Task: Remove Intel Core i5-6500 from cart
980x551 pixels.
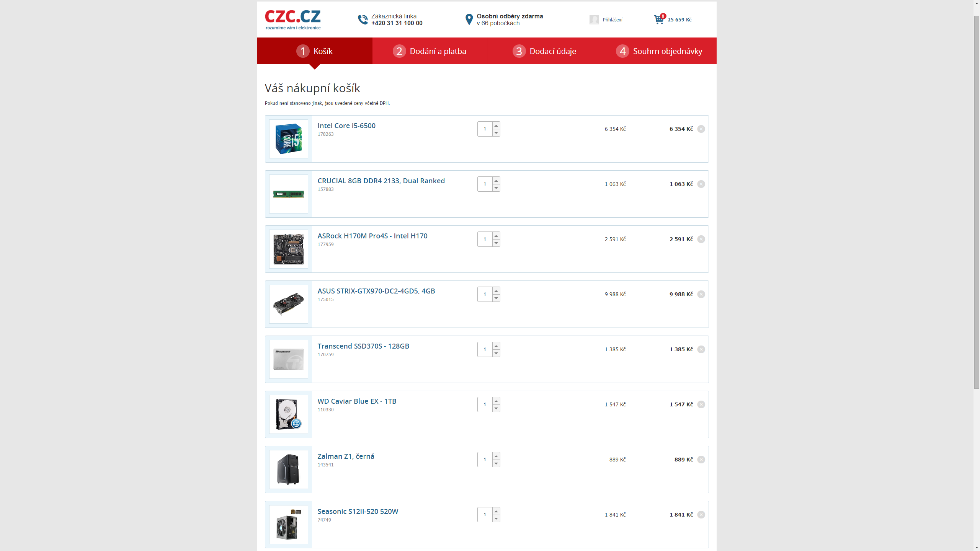Action: pos(701,129)
